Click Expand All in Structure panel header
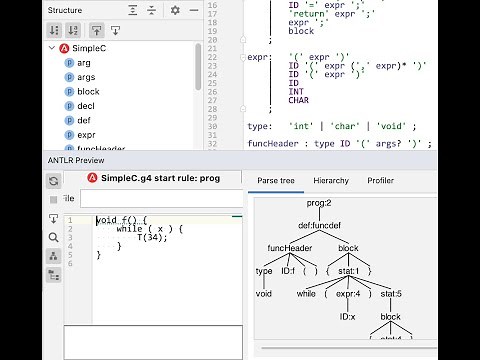Viewport: 480px width, 360px height. point(133,10)
